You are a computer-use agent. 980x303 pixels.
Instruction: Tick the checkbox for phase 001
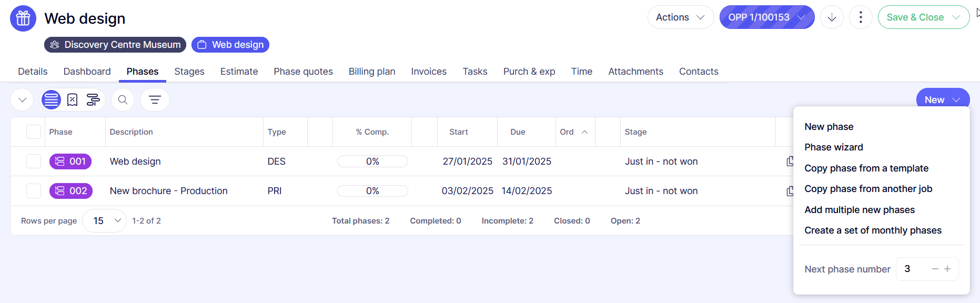coord(34,161)
